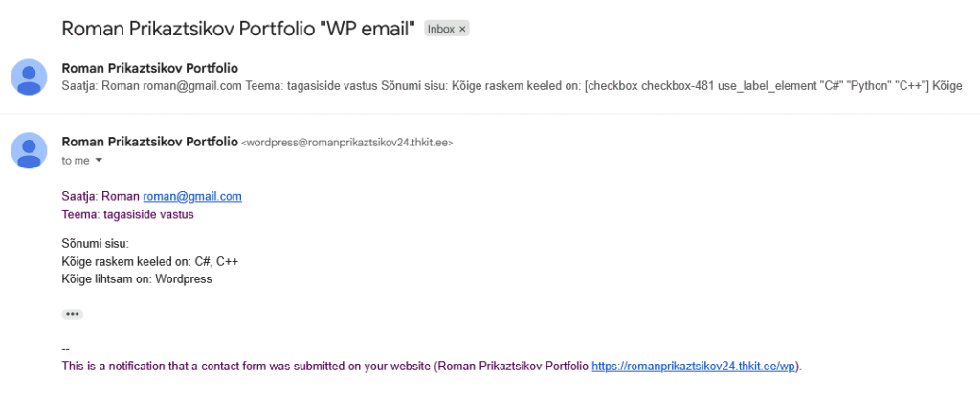Open the romanprikaztsikov24.thkit.ee/wp website link
Viewport: 980px width, 400px height.
point(695,367)
